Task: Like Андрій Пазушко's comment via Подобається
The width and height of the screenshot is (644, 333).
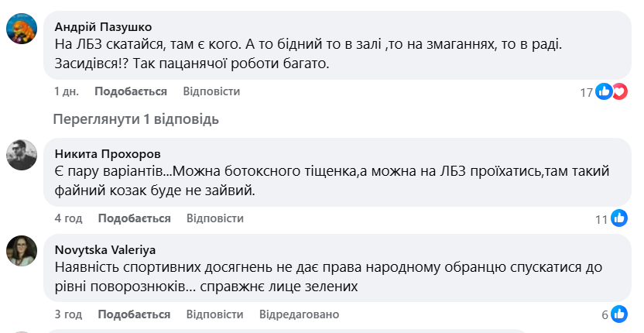Action: coord(130,91)
